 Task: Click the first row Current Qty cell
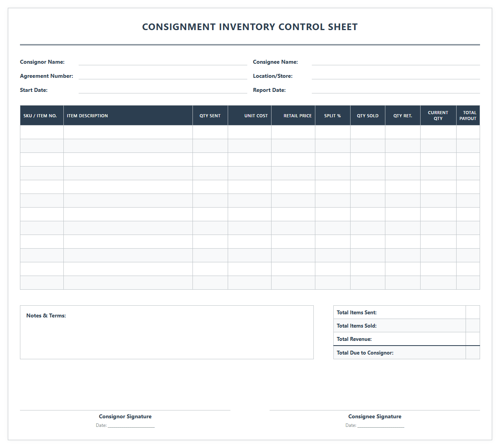pyautogui.click(x=438, y=132)
